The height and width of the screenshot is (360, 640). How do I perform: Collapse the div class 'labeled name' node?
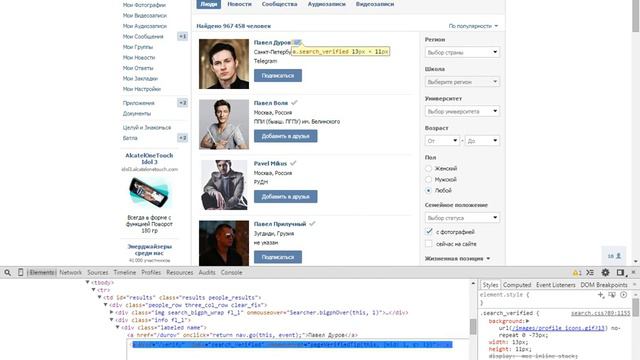point(117,327)
